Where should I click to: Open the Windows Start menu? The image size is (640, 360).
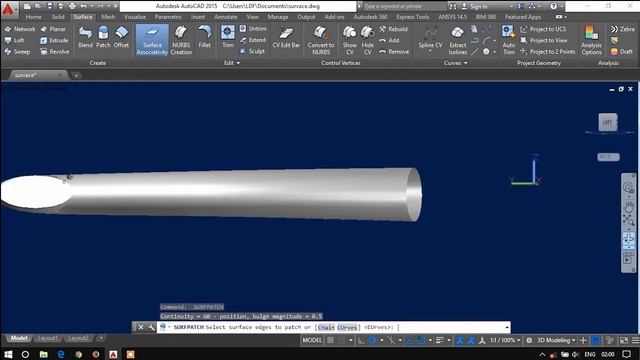8,354
